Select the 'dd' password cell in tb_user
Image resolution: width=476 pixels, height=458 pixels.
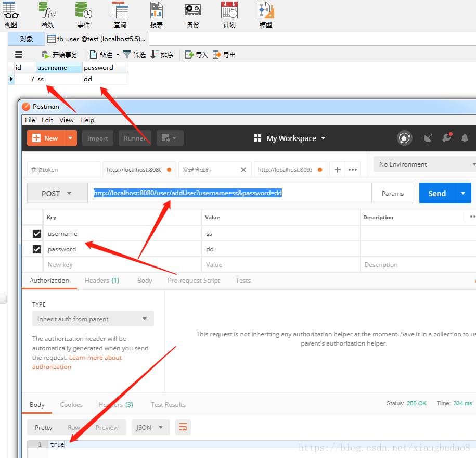(105, 79)
